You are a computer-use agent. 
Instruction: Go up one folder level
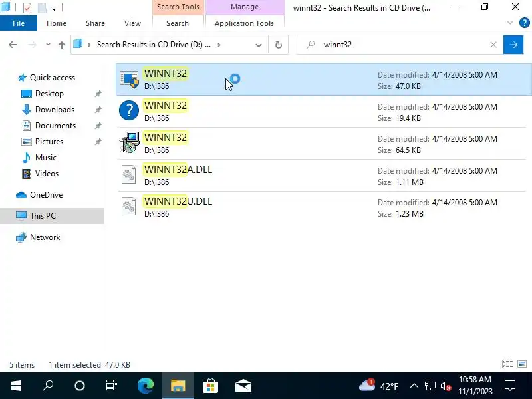coord(61,45)
